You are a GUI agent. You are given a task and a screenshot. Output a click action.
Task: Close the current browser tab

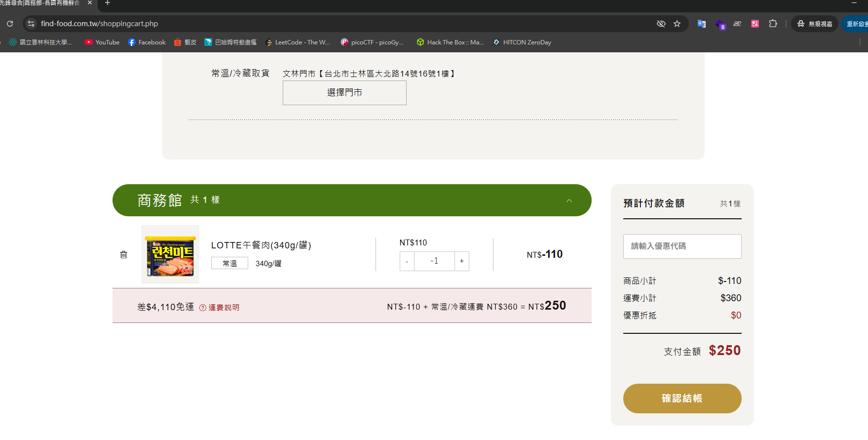pos(90,3)
